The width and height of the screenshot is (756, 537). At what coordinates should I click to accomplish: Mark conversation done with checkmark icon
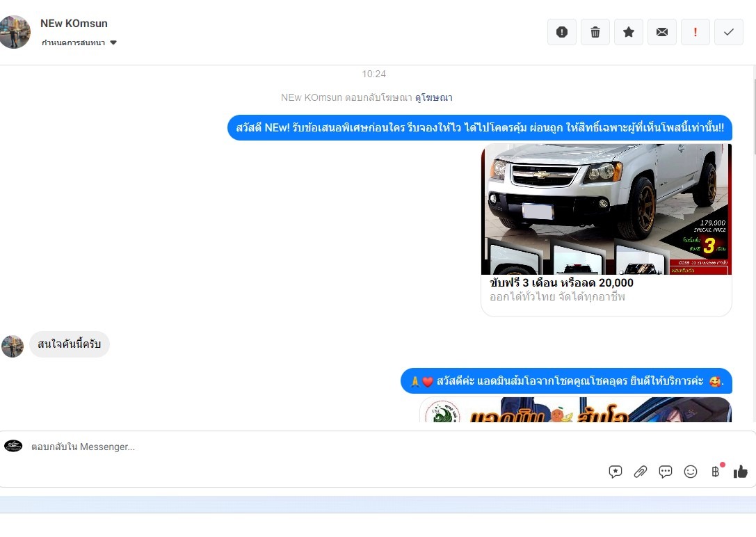728,32
